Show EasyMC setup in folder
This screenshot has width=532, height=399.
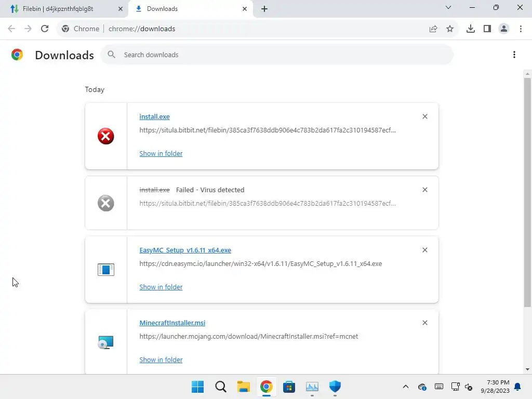point(161,287)
